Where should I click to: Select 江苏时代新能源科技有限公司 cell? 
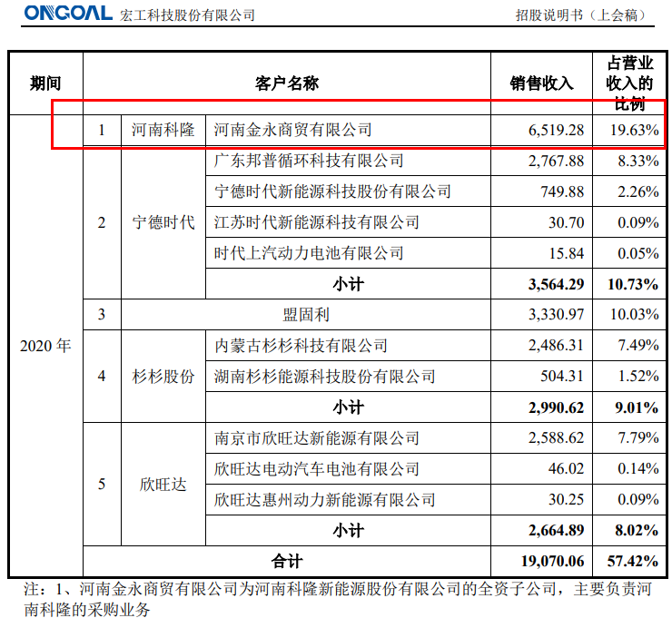348,222
